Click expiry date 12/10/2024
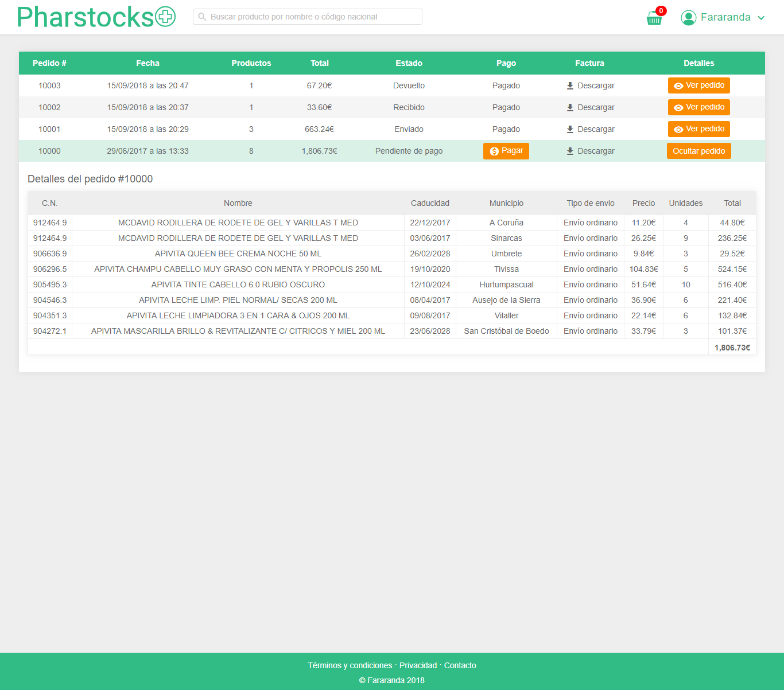This screenshot has width=784, height=690. (x=430, y=284)
